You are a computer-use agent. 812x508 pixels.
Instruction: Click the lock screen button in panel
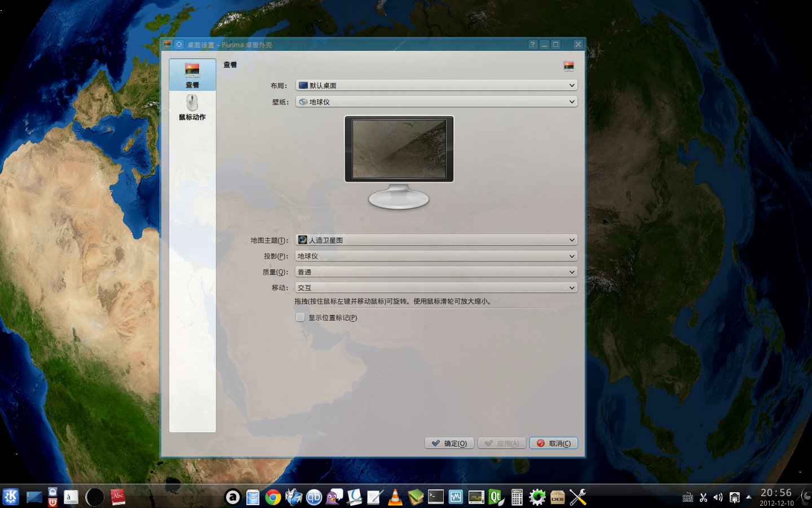coord(52,492)
